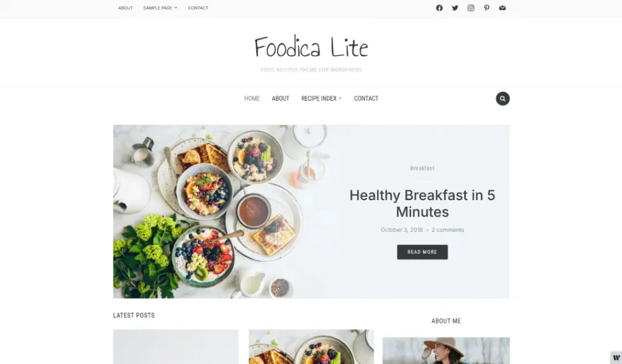Screen dimensions: 622x364
Task: Click Contact in the top bar
Action: (x=198, y=8)
